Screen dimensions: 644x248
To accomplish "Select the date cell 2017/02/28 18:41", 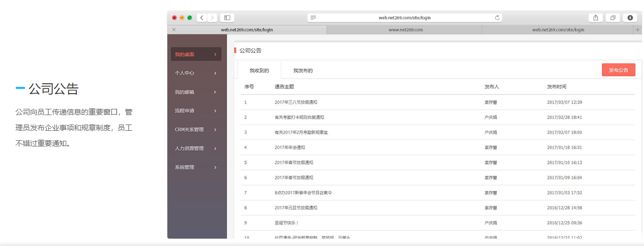I will pyautogui.click(x=565, y=117).
